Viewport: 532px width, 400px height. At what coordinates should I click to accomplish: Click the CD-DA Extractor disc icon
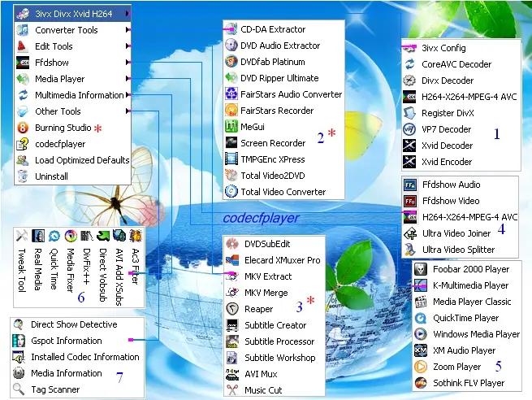[x=231, y=29]
